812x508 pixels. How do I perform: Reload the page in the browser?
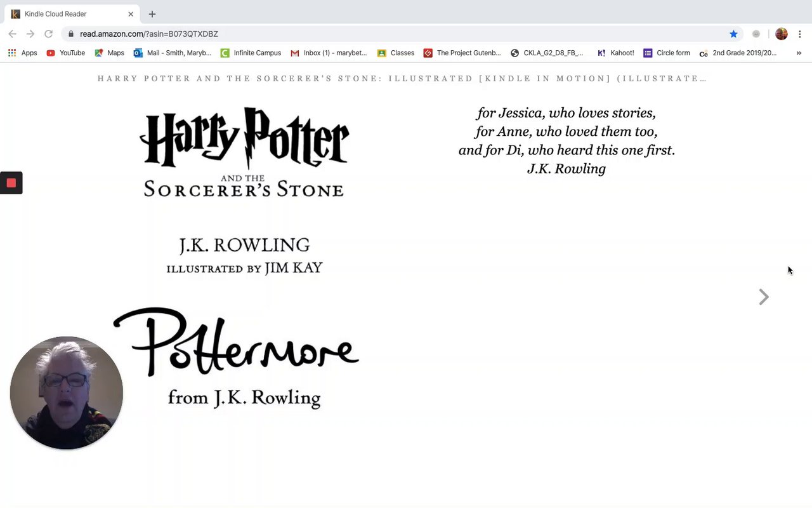click(48, 34)
